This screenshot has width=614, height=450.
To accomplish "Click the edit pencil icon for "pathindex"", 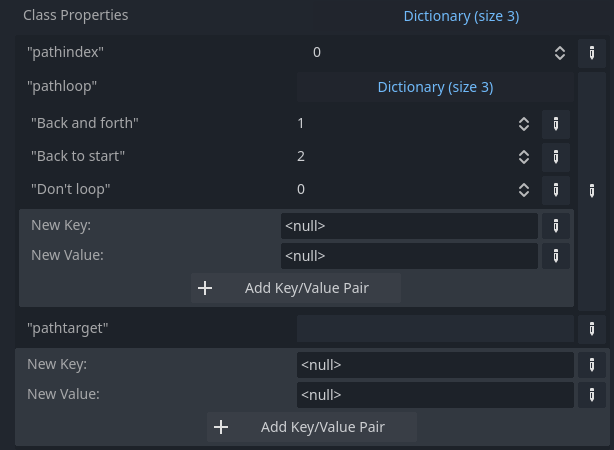I will click(x=592, y=53).
